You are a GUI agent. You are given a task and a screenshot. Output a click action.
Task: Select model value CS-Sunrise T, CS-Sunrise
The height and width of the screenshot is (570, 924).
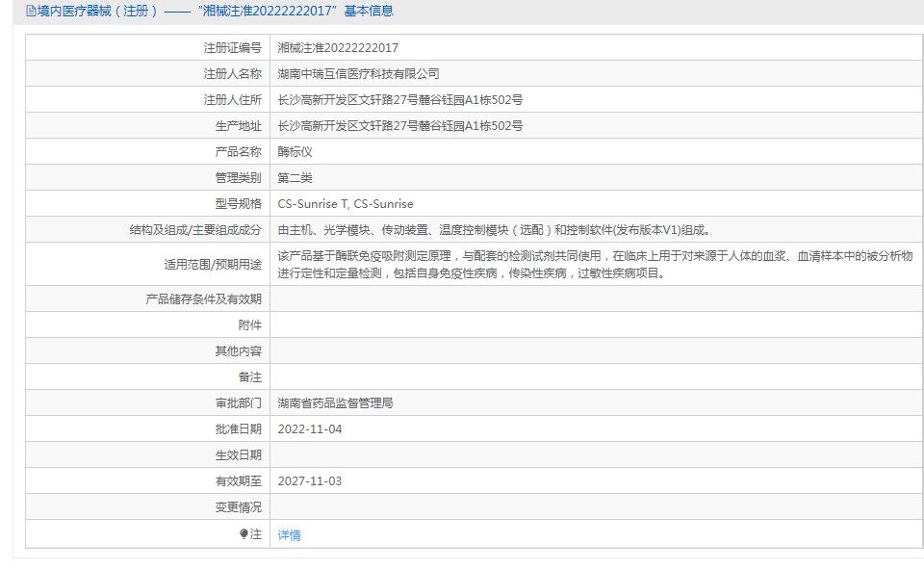click(x=346, y=204)
